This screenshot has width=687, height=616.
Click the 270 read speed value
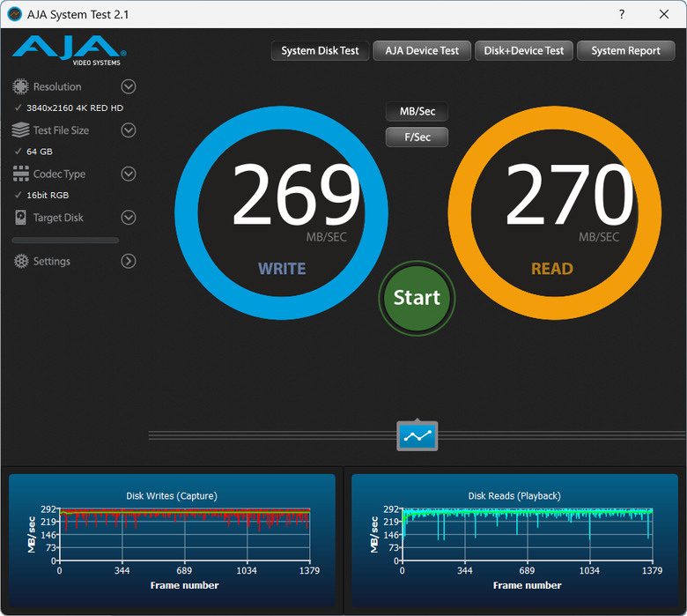coord(569,193)
